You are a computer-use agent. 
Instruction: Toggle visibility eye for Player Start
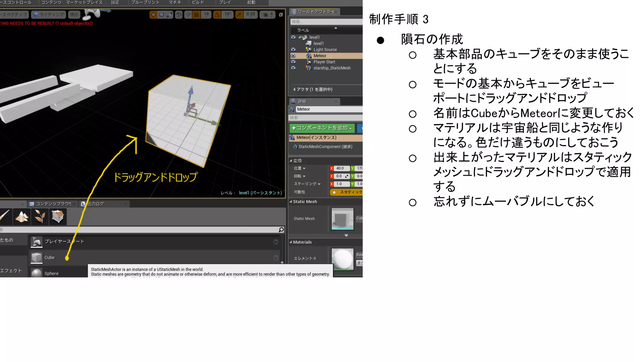pos(293,62)
